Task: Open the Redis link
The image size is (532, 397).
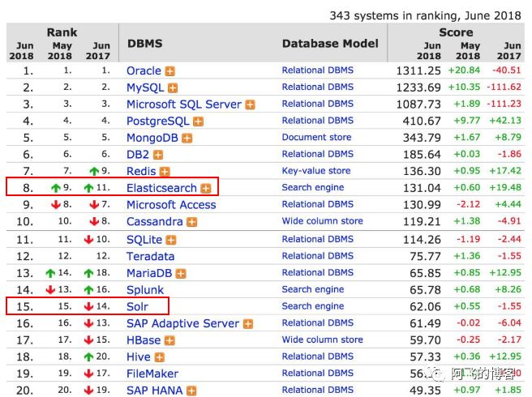Action: pos(141,172)
